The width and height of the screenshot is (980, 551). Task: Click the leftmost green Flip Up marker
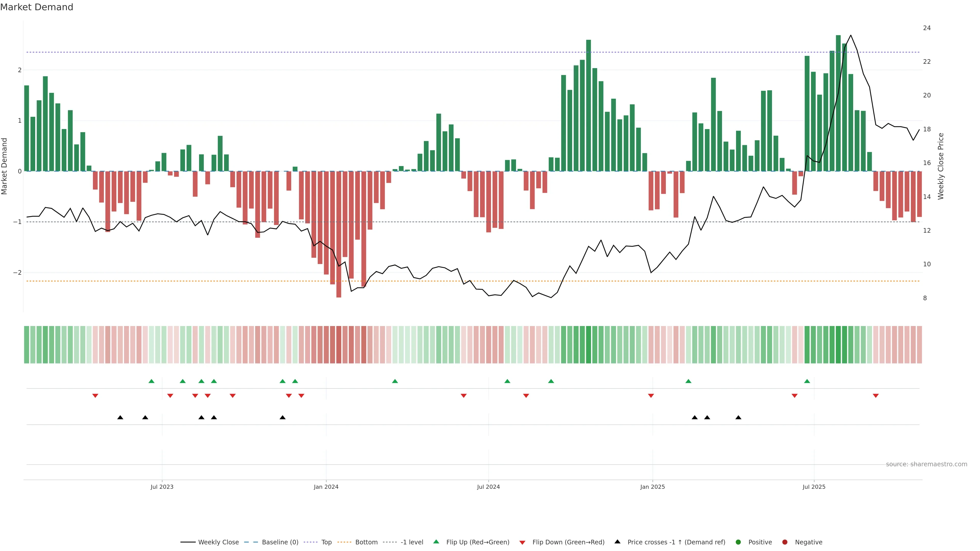pos(151,381)
